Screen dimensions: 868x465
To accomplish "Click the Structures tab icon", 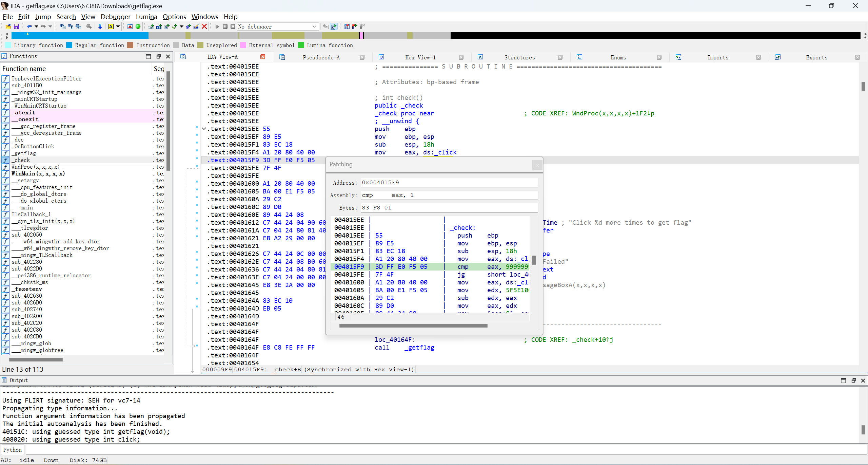I will (x=480, y=57).
